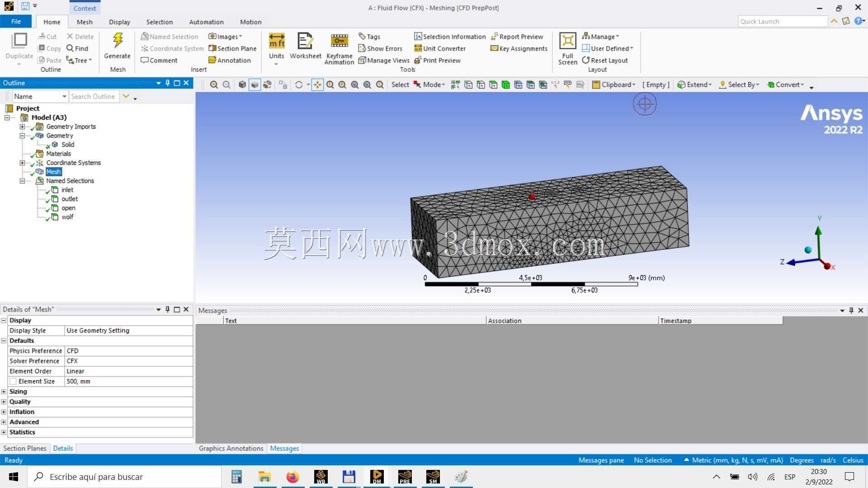Switch to the Display ribbon tab
This screenshot has height=488, width=868.
coord(119,22)
